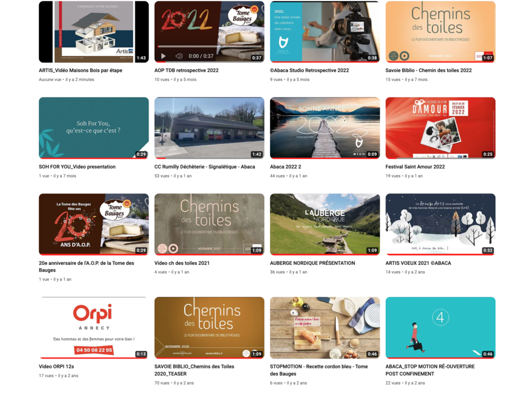
Task: Click title 'CC Rumilly Déchèterie - Signalétique - Abaca'
Action: point(204,167)
